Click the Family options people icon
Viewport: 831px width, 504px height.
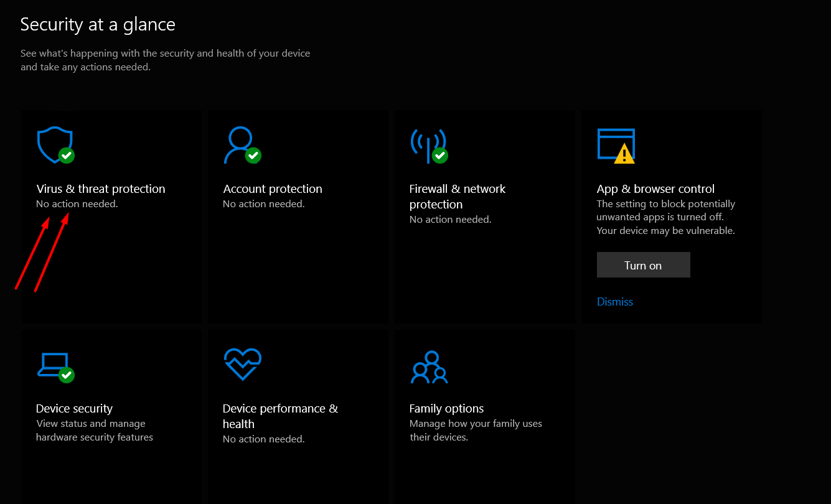429,367
